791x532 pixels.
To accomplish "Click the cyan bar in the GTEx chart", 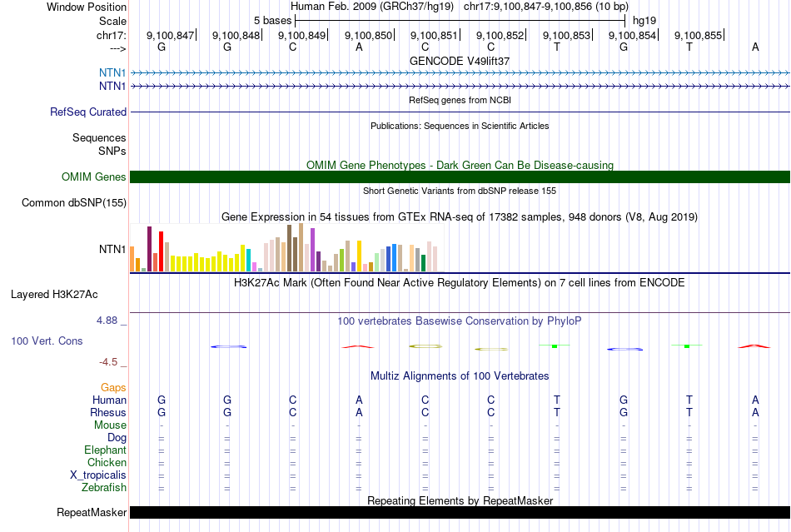I will [x=248, y=261].
